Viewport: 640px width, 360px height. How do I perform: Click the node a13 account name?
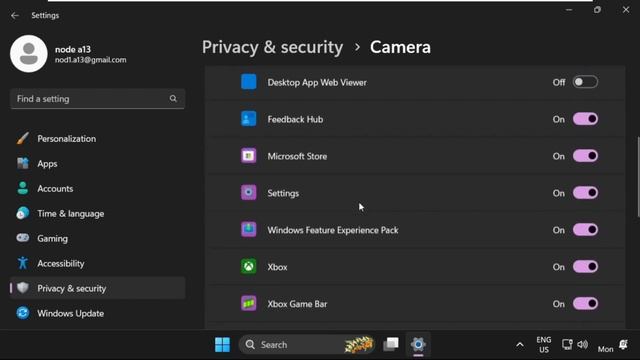click(73, 49)
